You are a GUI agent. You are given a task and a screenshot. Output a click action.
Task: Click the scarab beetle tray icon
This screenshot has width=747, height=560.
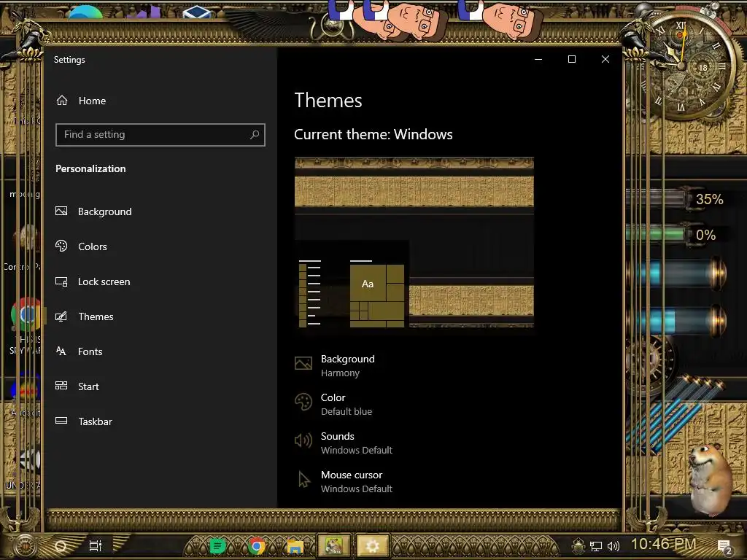pyautogui.click(x=578, y=545)
